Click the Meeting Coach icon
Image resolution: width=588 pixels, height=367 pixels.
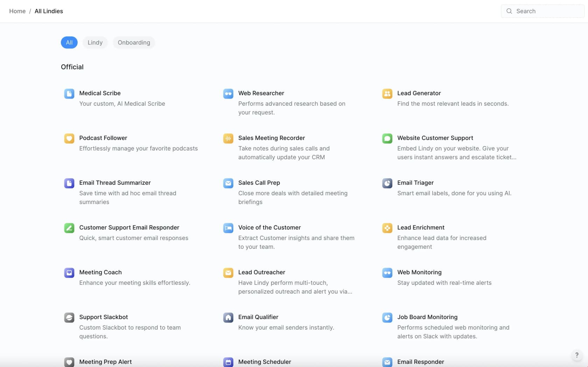click(69, 273)
